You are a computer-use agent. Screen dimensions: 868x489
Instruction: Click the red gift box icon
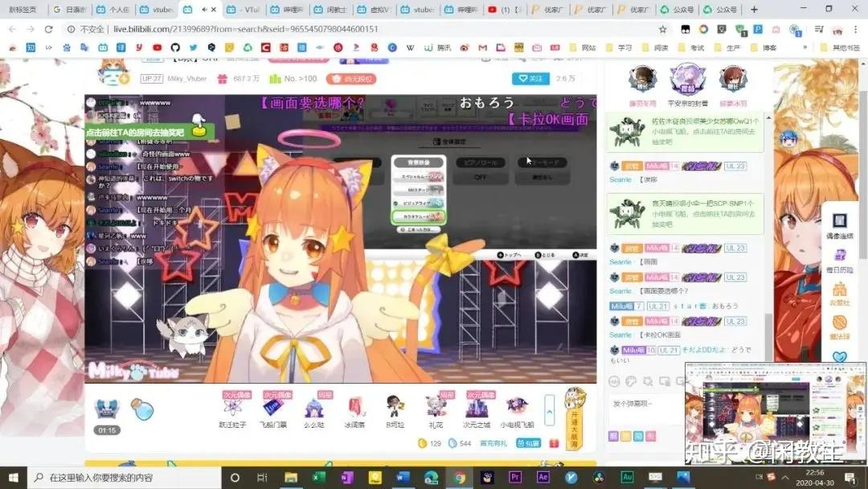[x=554, y=443]
